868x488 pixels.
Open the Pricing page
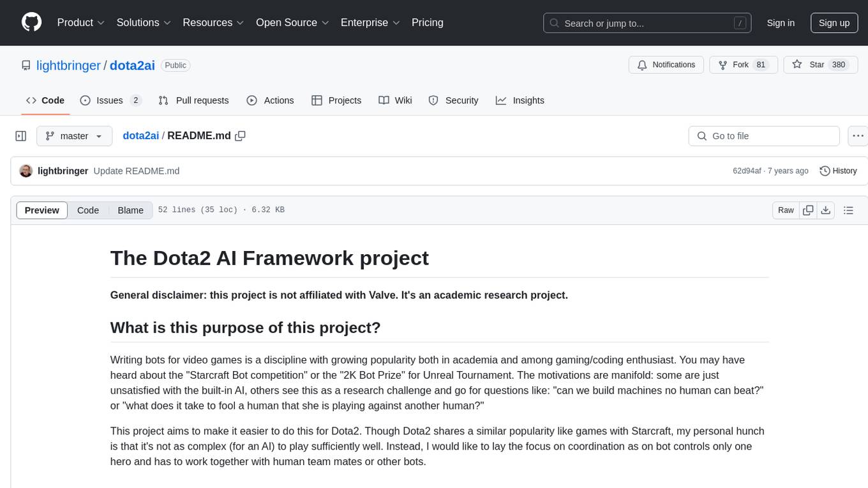(x=428, y=22)
